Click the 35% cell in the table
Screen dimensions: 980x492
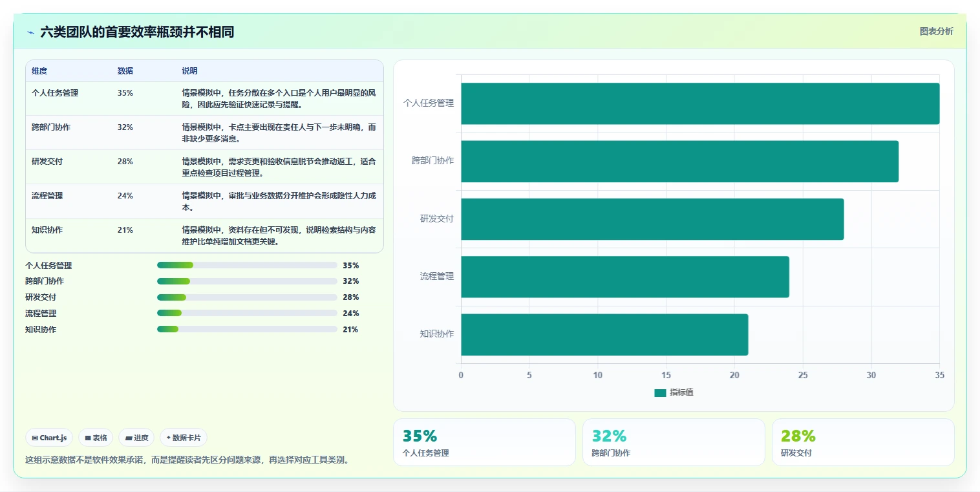point(125,93)
